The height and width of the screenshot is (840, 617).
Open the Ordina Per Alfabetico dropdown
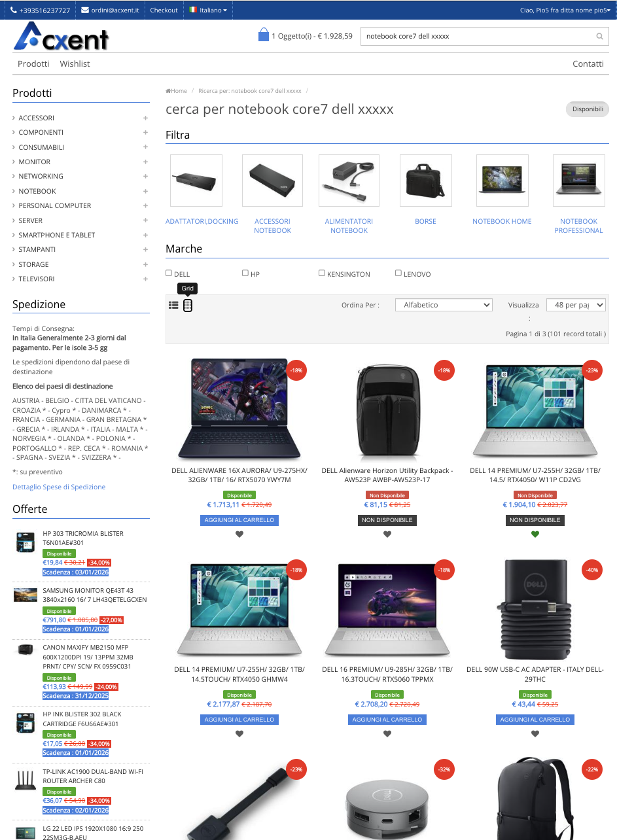pyautogui.click(x=444, y=305)
